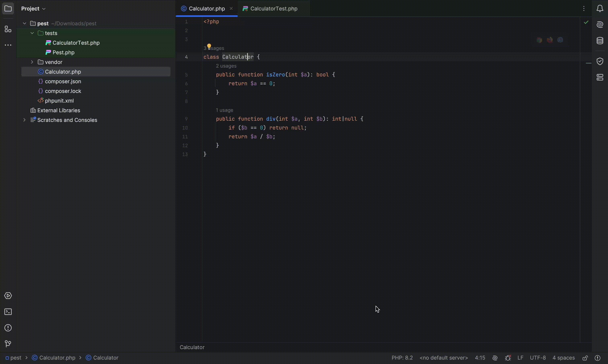The image size is (608, 364).
Task: Change the UTF-8 file encoding
Action: pyautogui.click(x=538, y=358)
